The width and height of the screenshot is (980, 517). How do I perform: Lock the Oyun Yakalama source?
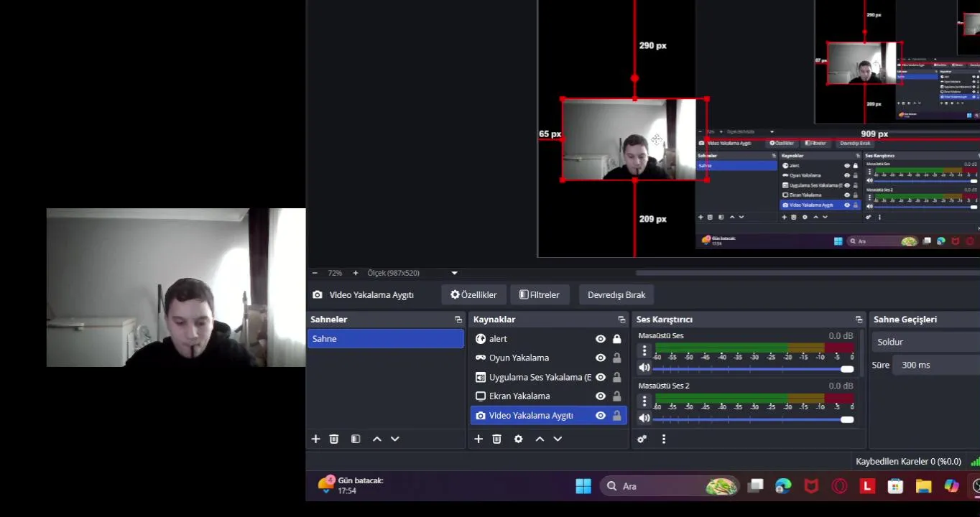(616, 358)
